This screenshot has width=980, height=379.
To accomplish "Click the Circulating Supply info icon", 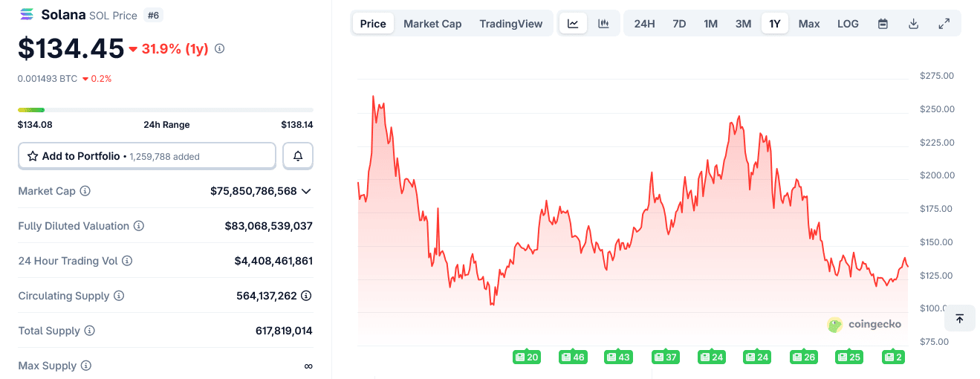I will coord(119,296).
